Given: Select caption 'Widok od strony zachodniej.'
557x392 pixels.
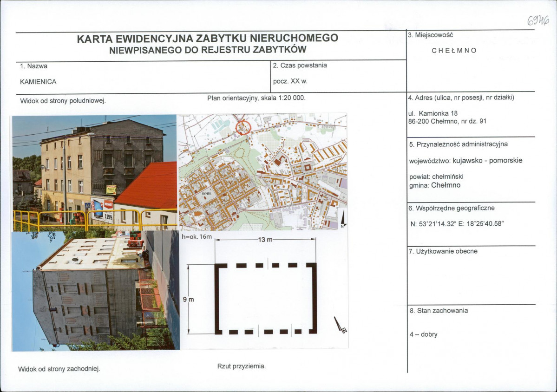Looking at the screenshot, I should [x=59, y=369].
